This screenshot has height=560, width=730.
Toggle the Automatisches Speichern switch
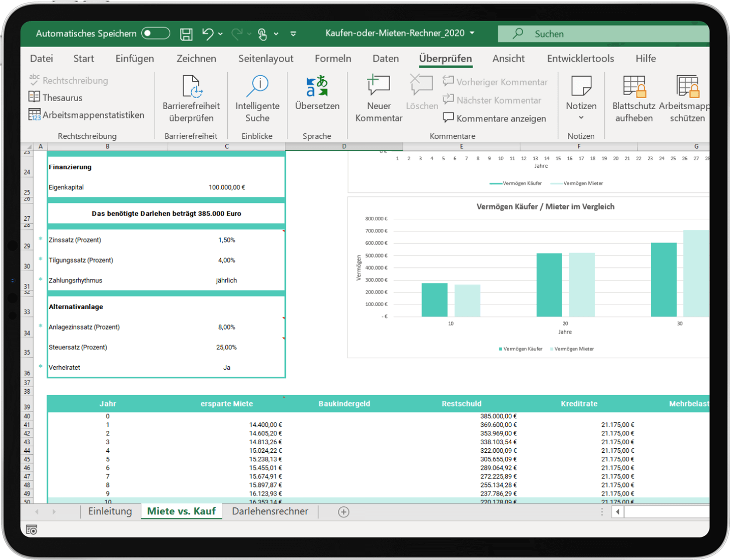[156, 33]
